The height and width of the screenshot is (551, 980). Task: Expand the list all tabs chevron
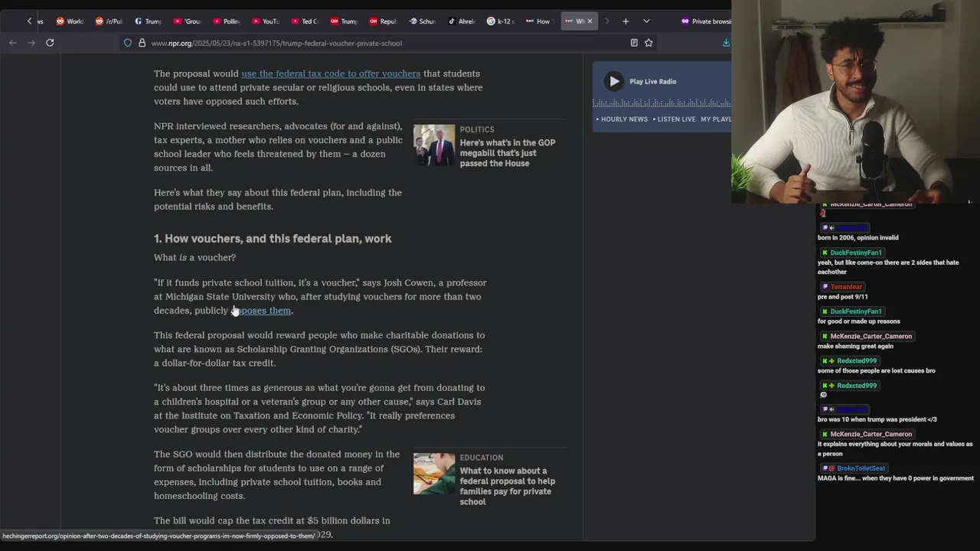[646, 21]
